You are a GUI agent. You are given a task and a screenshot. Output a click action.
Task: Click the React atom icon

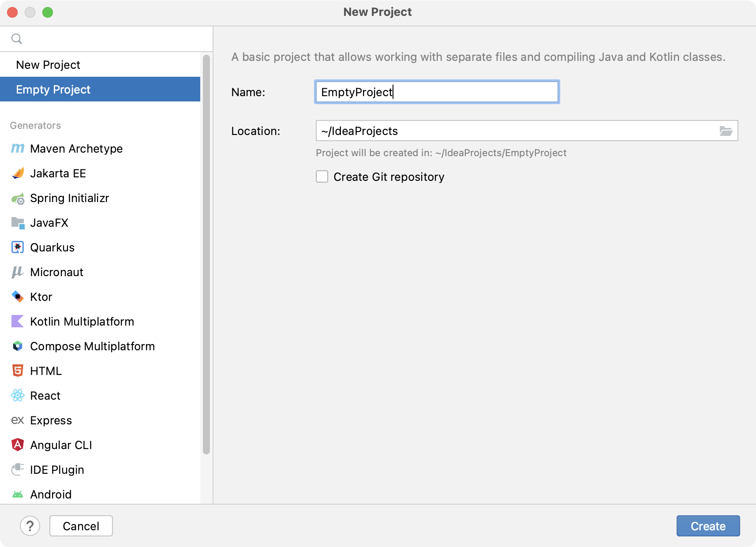tap(18, 395)
